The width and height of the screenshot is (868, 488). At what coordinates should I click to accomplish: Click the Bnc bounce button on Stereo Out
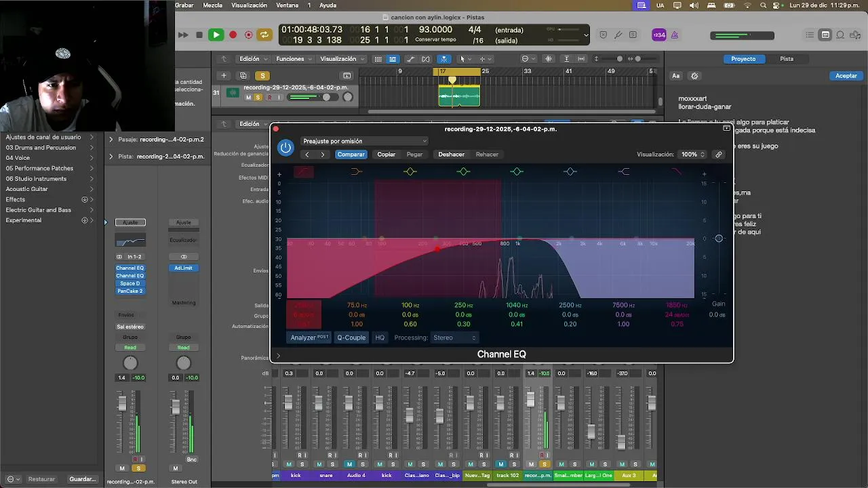192,460
